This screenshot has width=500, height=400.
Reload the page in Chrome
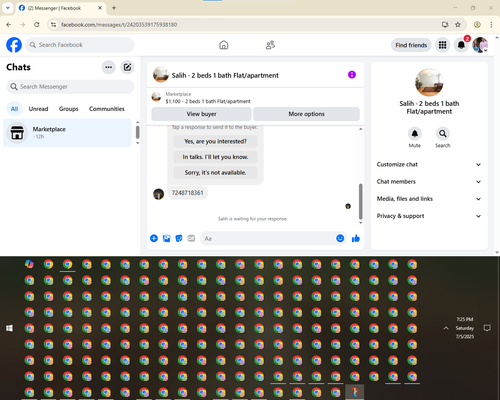[x=37, y=25]
